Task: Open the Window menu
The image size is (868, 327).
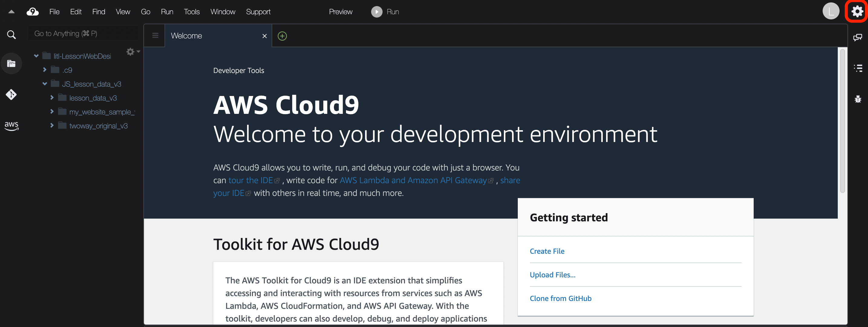Action: tap(223, 12)
